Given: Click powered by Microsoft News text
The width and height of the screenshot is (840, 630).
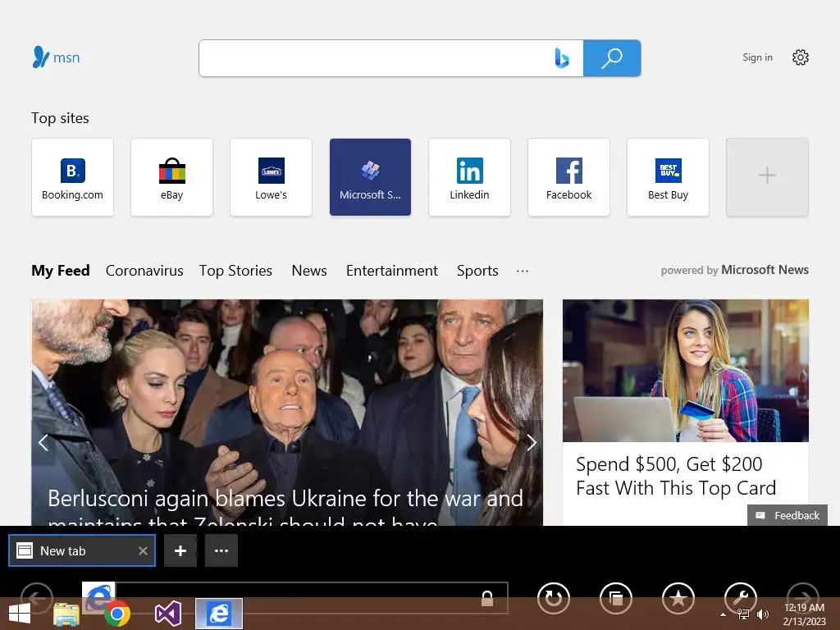Looking at the screenshot, I should [734, 270].
